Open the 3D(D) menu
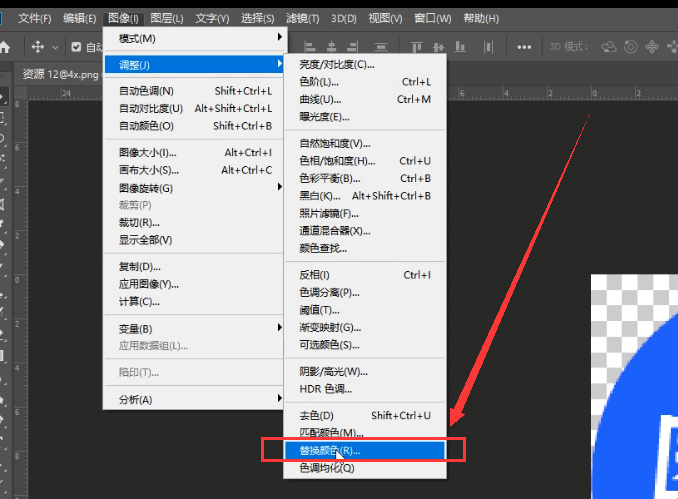The image size is (678, 499). (344, 19)
